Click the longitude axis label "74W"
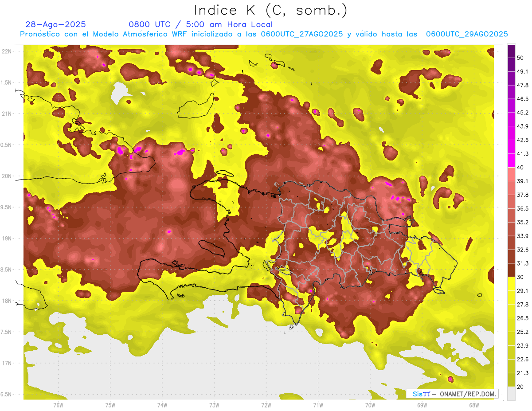Viewport: 532px width, 411px height. click(162, 405)
